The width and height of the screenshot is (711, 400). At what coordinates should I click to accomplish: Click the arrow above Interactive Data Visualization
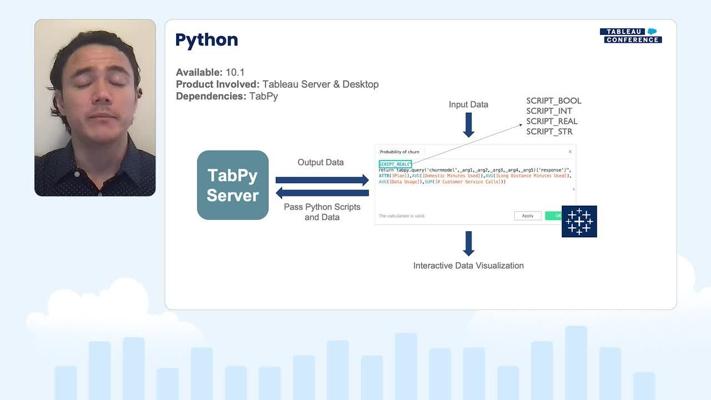(x=468, y=243)
